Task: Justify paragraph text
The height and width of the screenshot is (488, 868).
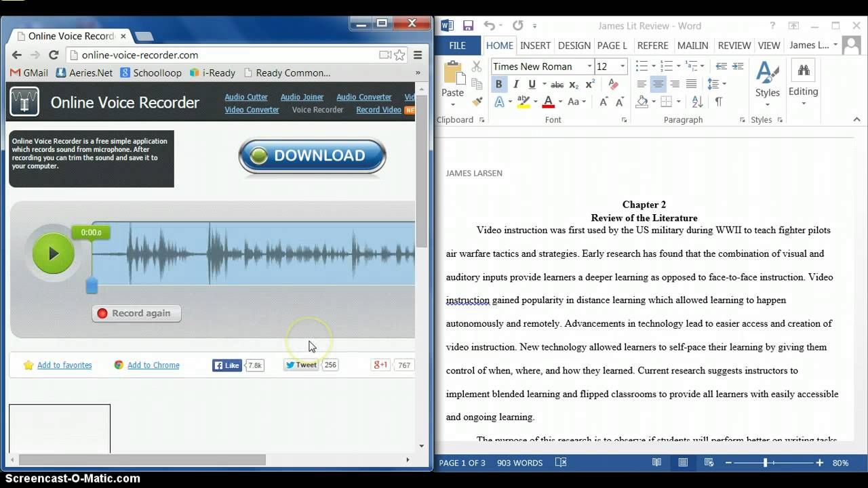Action: pos(691,84)
